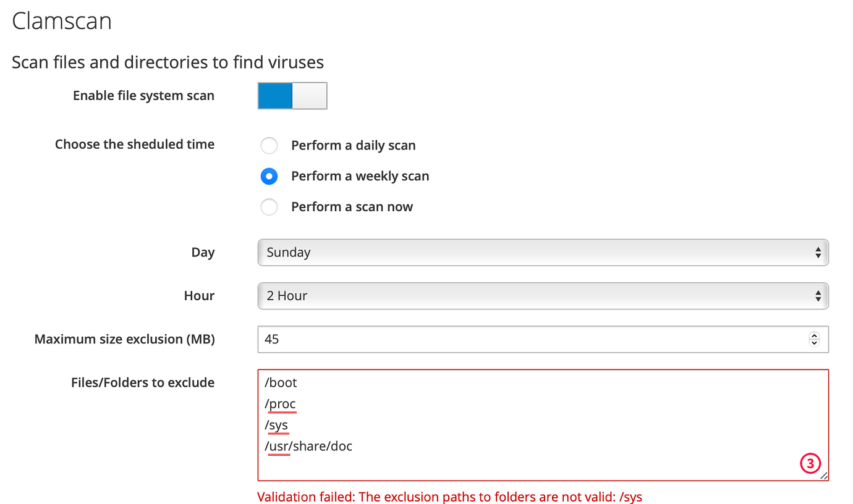Click the red circled 3 annotation badge
This screenshot has height=504, width=853.
pos(810,463)
